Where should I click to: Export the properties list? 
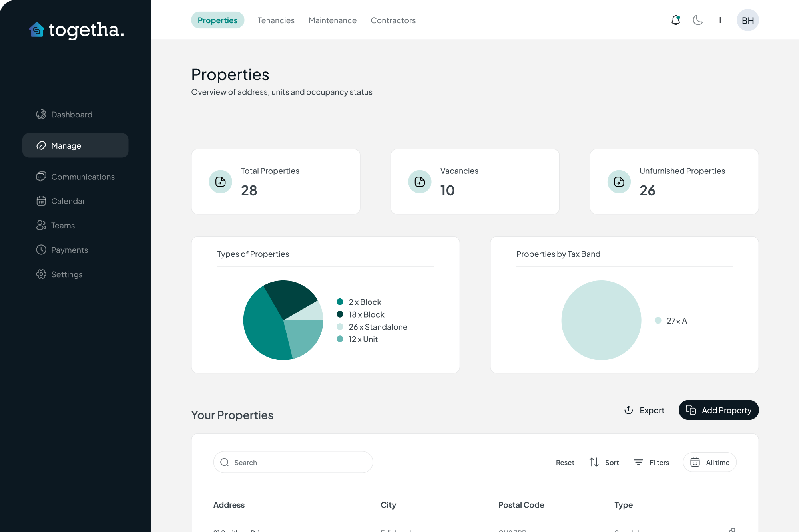644,410
